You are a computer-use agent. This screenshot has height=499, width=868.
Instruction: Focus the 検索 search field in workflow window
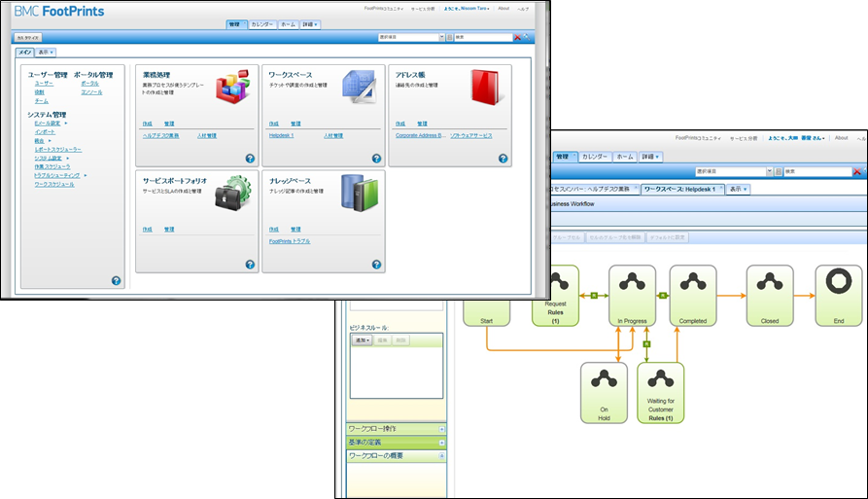(x=817, y=172)
